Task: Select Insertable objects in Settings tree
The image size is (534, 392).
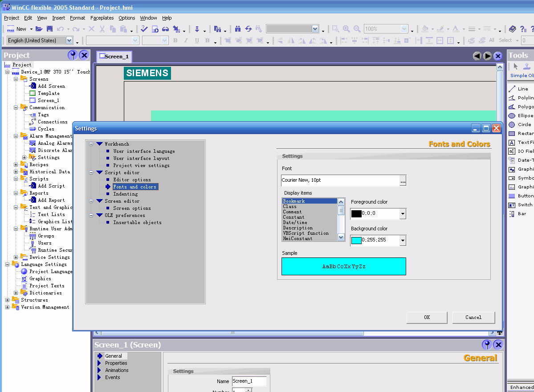Action: (x=137, y=222)
